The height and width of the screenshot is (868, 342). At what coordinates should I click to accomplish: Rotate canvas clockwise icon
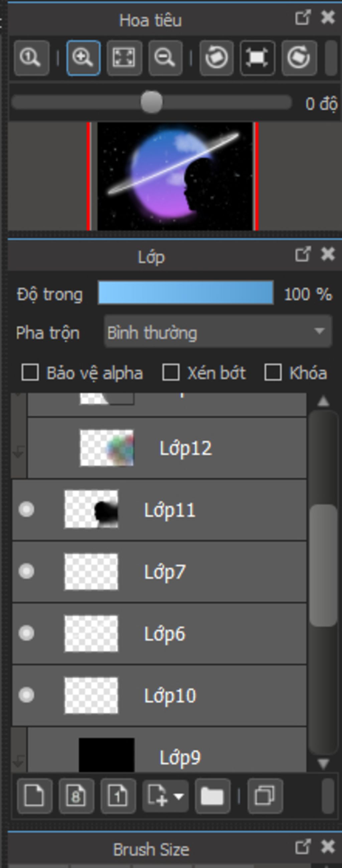(x=299, y=58)
